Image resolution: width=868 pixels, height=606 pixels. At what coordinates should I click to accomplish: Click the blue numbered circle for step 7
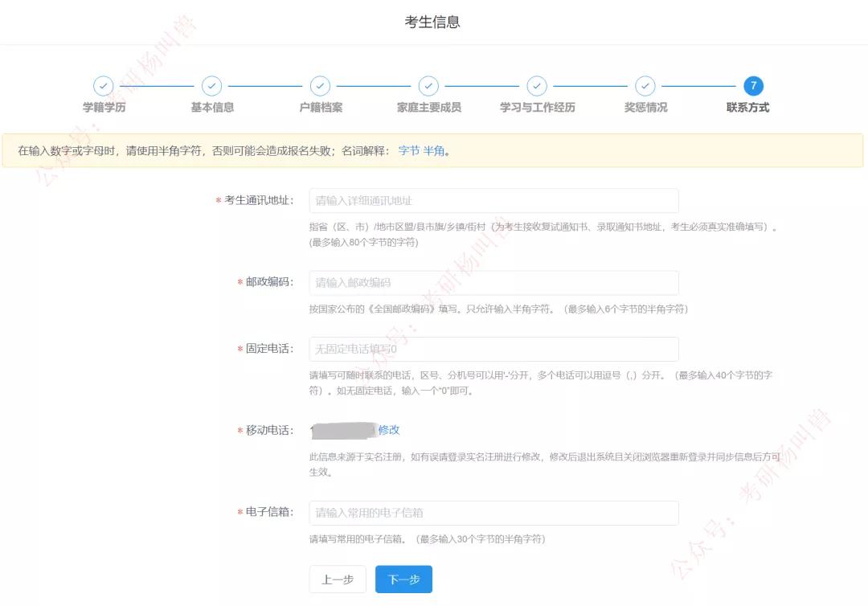pyautogui.click(x=753, y=85)
